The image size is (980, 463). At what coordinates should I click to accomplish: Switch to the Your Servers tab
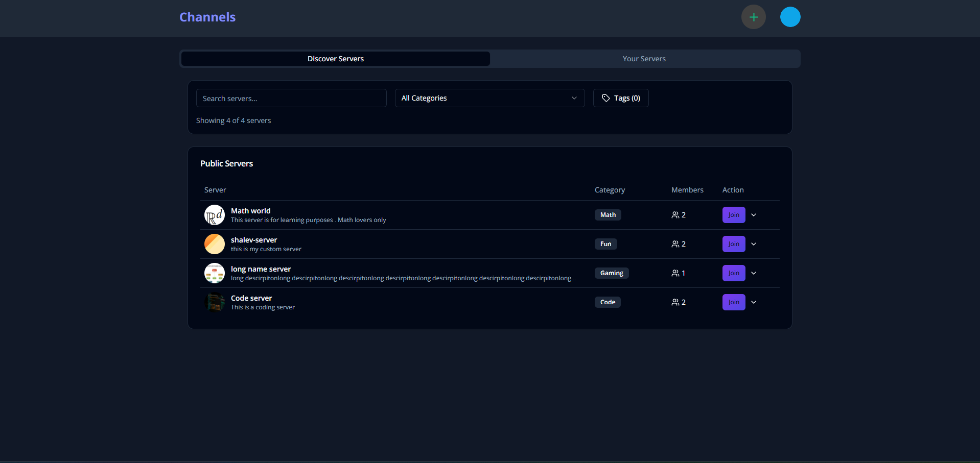coord(644,59)
